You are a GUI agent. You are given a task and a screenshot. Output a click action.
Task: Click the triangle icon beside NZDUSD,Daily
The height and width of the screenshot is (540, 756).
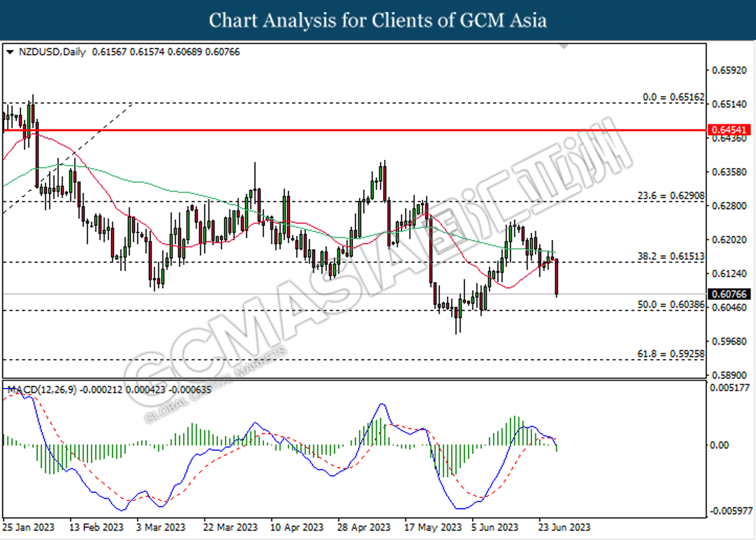[10, 52]
